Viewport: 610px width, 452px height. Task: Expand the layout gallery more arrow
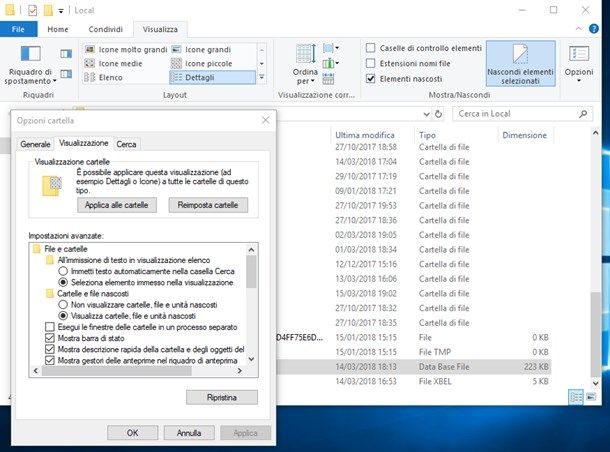pyautogui.click(x=263, y=77)
